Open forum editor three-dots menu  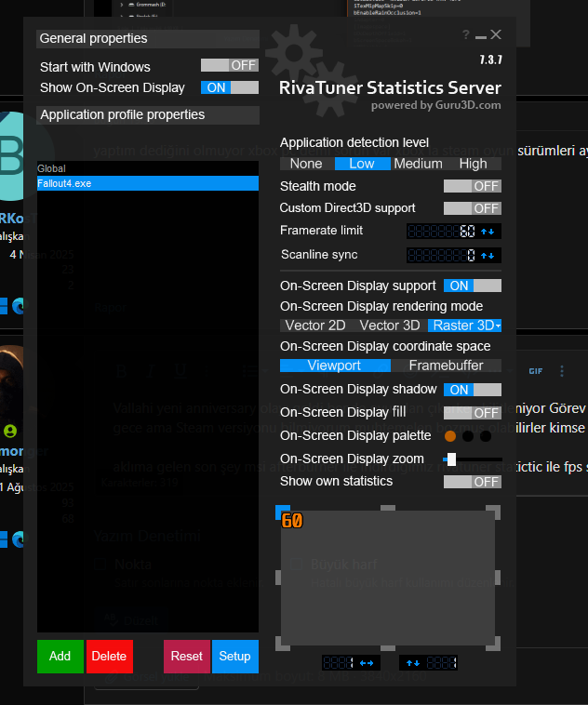[562, 371]
